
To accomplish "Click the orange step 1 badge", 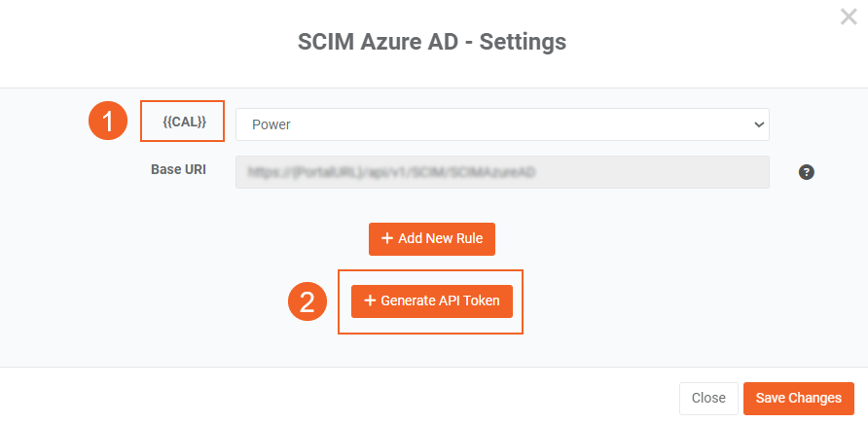I will tap(108, 122).
